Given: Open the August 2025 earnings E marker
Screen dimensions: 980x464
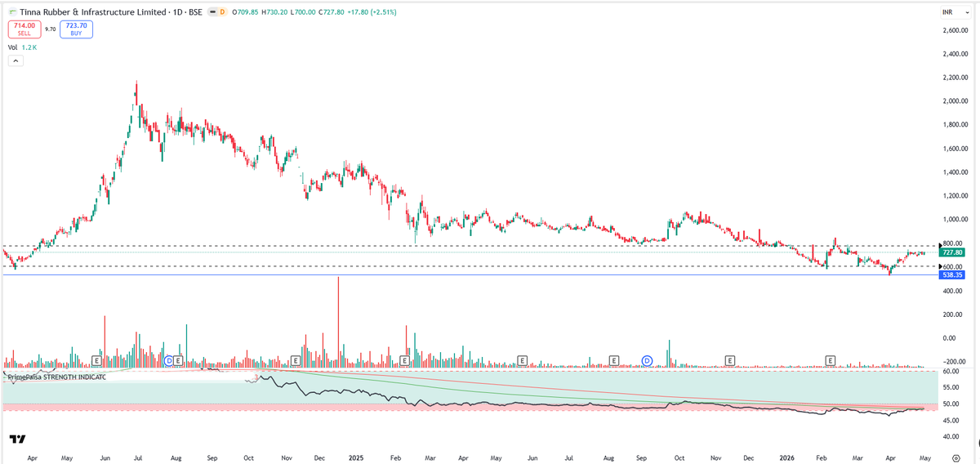Looking at the screenshot, I should pos(613,359).
